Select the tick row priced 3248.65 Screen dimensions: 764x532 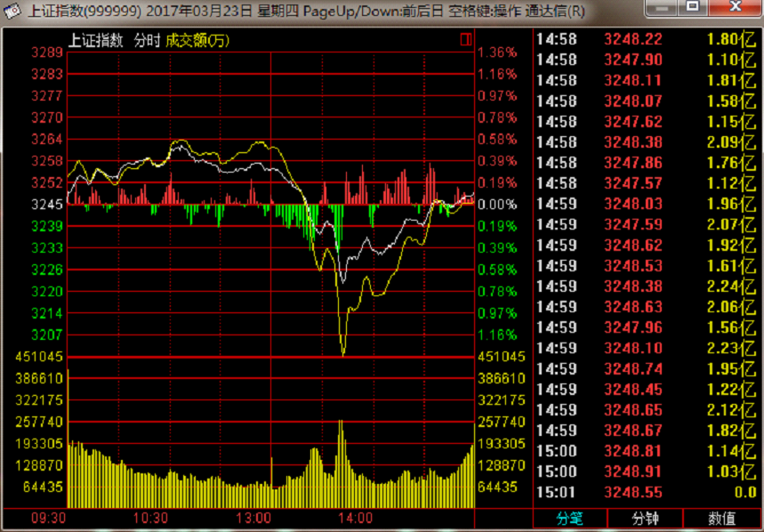click(646, 410)
